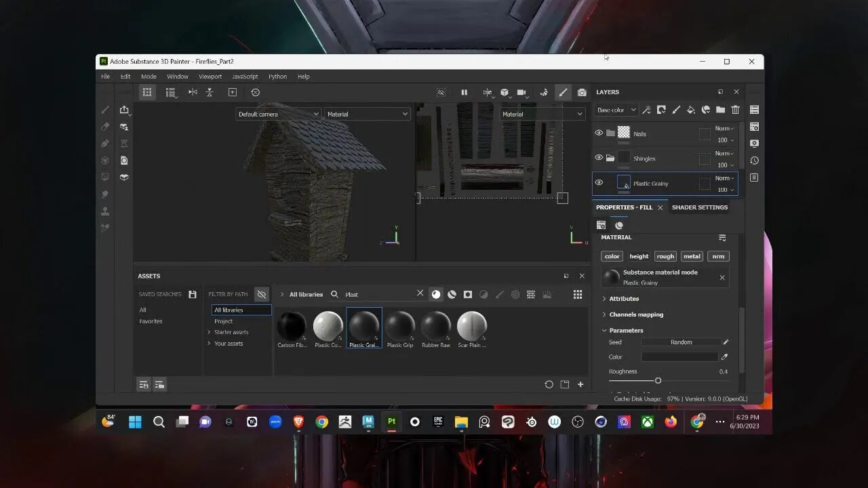
Task: Select the Paint brush tool in left toolbar
Action: point(105,110)
